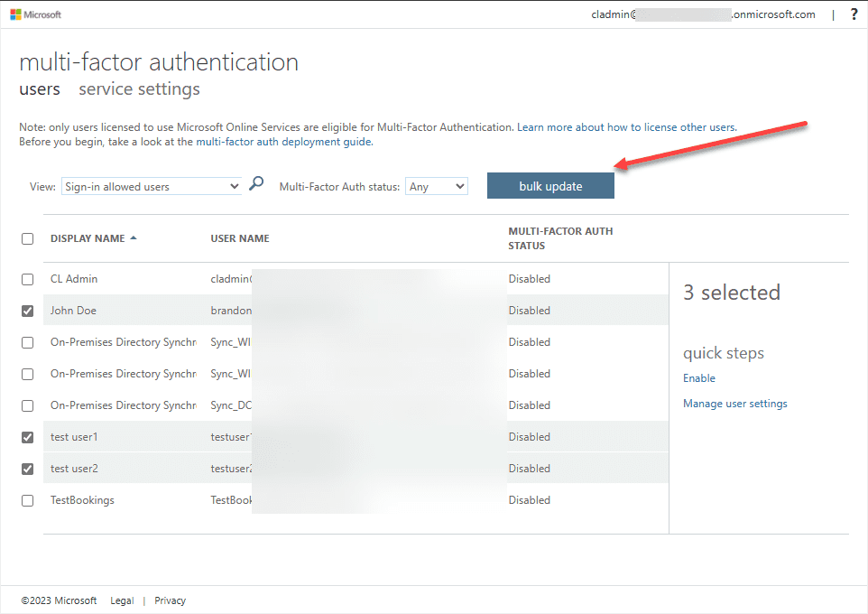Click the display name test user1
868x614 pixels.
[74, 437]
